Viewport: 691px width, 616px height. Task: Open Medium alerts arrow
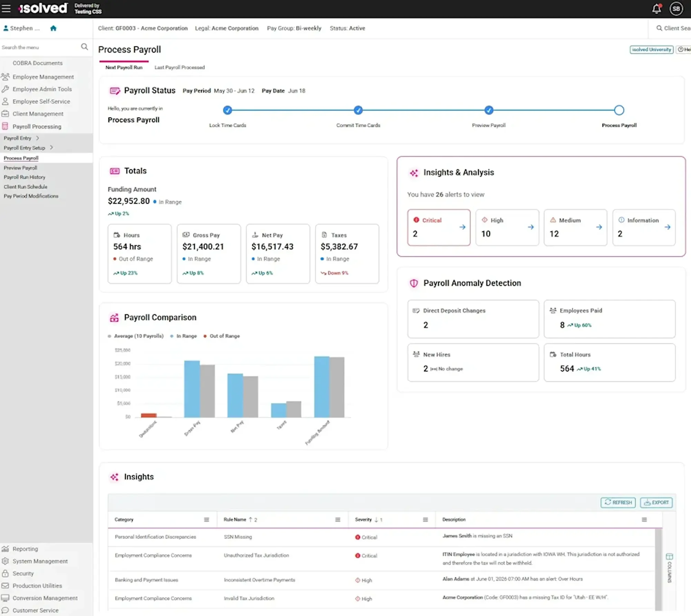599,227
